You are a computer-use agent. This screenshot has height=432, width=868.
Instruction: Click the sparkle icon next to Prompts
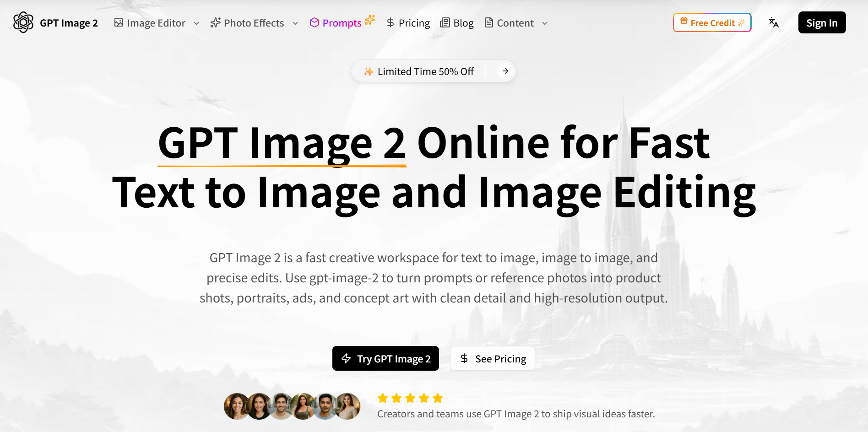[x=370, y=20]
